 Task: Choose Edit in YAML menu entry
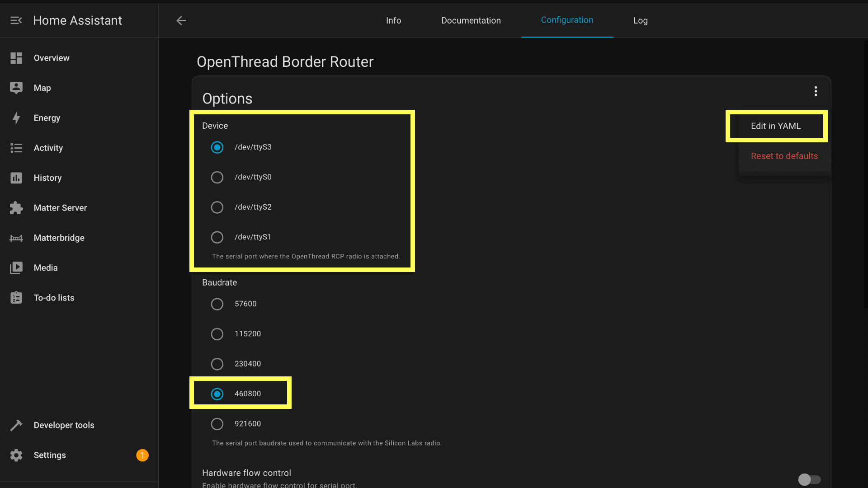[776, 126]
